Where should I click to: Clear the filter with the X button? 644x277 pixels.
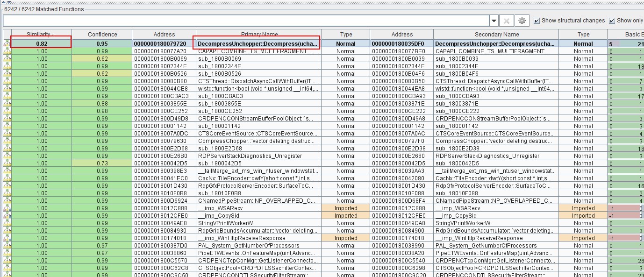[x=507, y=21]
